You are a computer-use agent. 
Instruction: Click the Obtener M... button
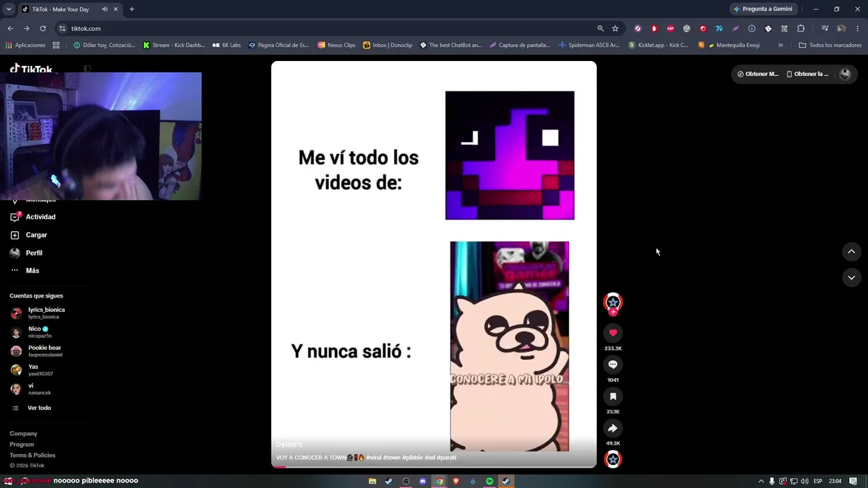757,74
